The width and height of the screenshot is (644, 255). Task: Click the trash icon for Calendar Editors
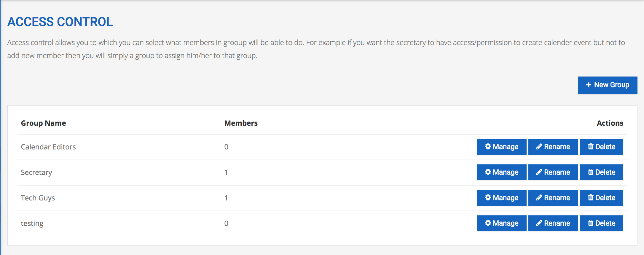(591, 146)
